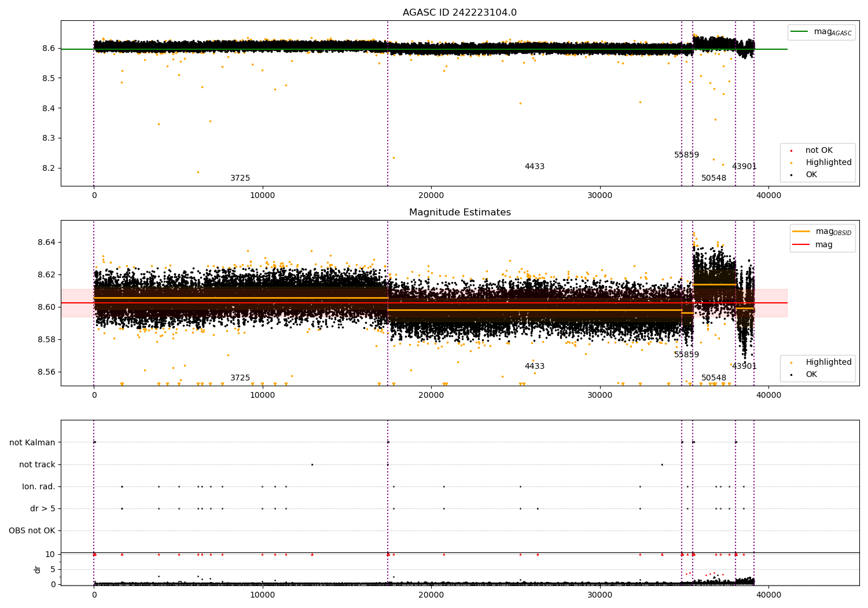
Task: Click the 'Ion. rad.' axis label
Action: tap(39, 486)
